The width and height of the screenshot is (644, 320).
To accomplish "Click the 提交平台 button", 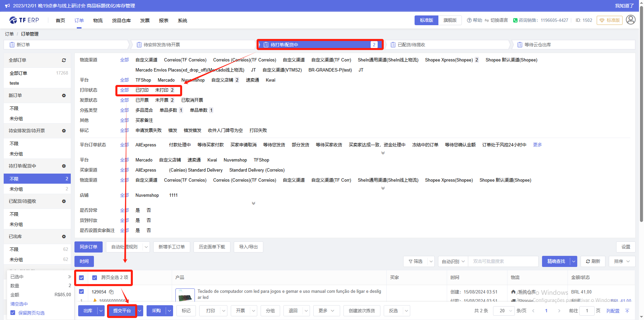I will (x=122, y=311).
